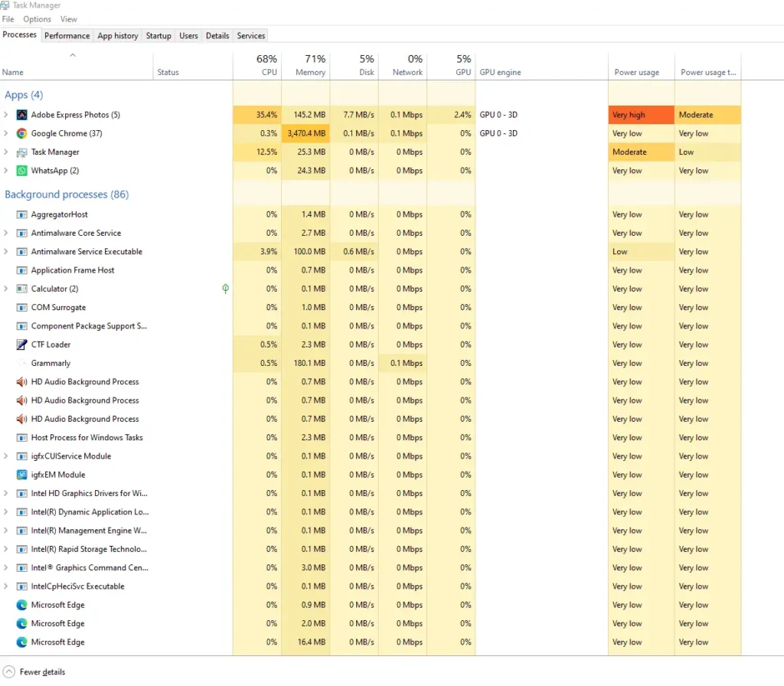Switch to the Details tab
784x686 pixels.
pyautogui.click(x=217, y=35)
